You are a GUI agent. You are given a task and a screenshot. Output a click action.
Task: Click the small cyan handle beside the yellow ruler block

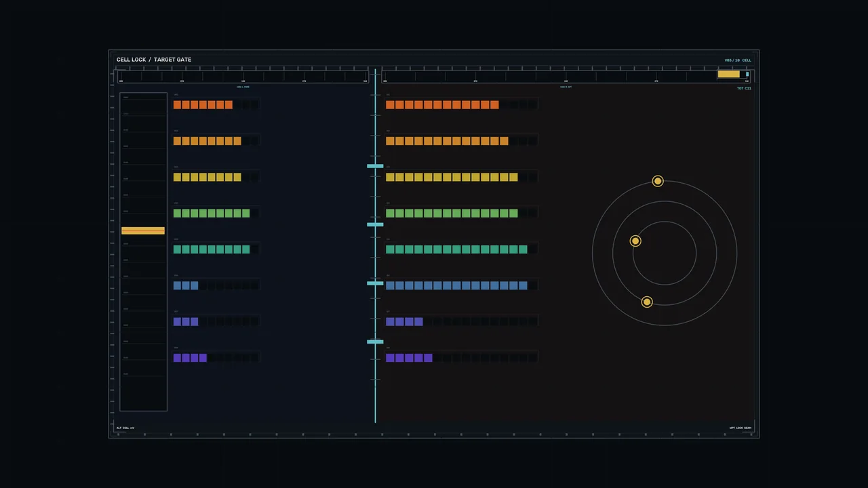(747, 74)
